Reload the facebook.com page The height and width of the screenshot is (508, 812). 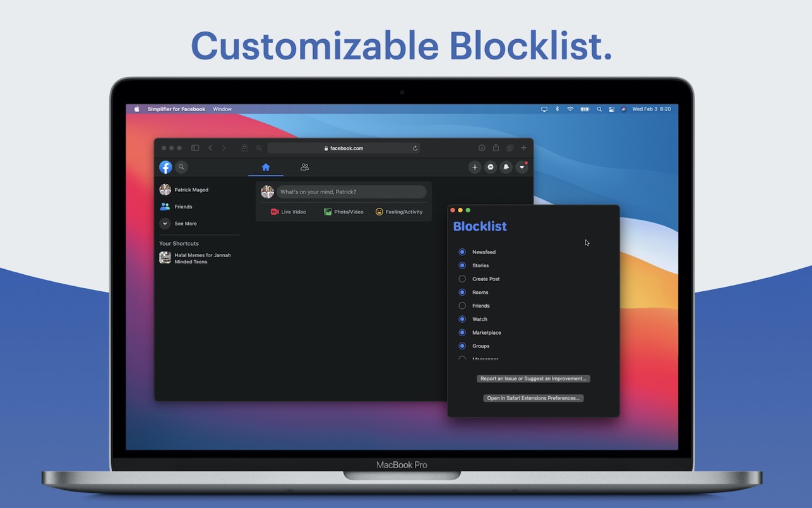415,148
